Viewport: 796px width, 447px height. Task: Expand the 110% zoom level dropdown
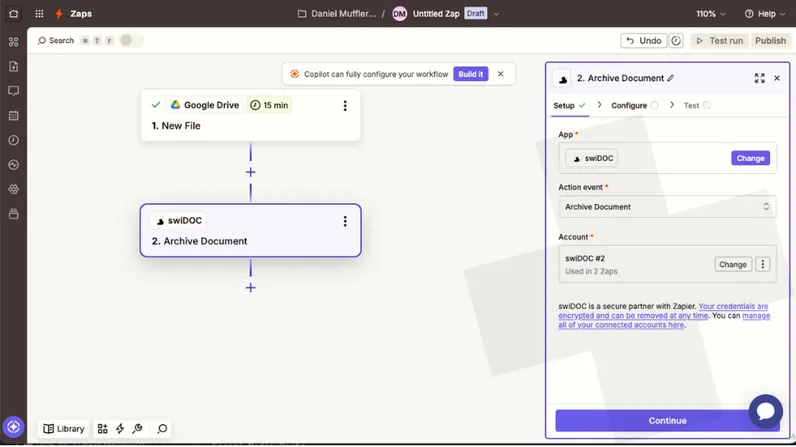713,14
